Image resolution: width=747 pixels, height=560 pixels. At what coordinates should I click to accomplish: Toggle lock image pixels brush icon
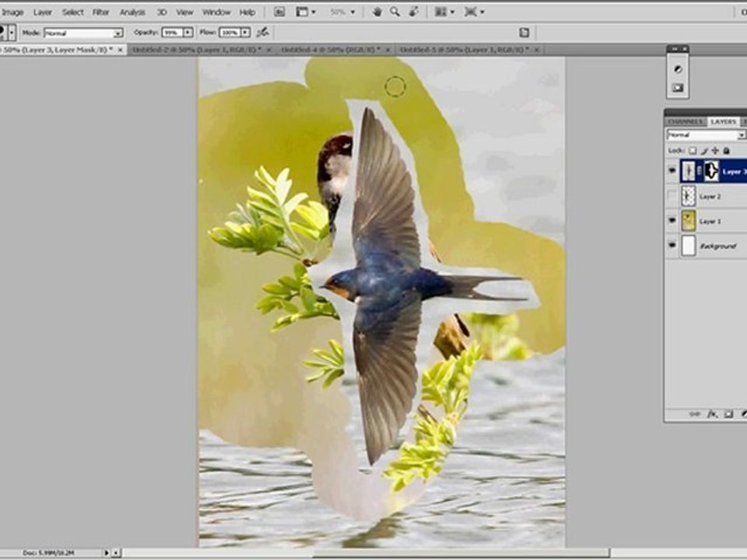tap(704, 150)
